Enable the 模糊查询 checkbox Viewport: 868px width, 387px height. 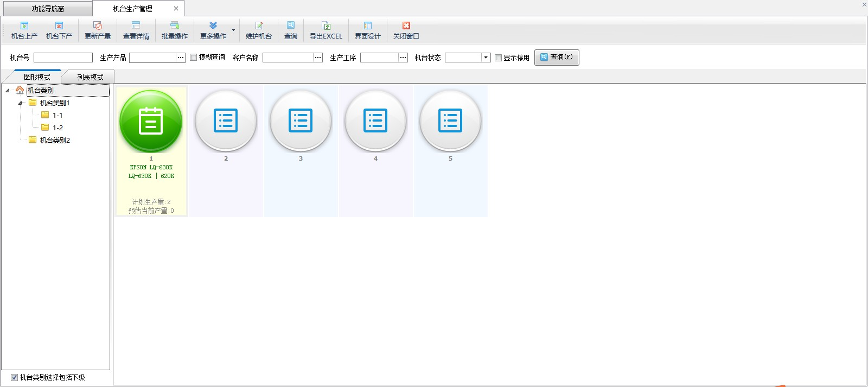point(193,58)
